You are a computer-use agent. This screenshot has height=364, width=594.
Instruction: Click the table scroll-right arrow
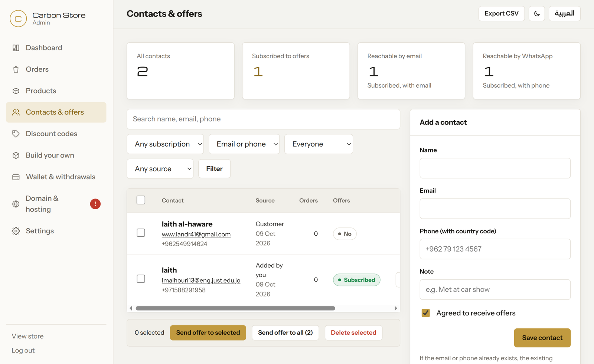tap(396, 308)
